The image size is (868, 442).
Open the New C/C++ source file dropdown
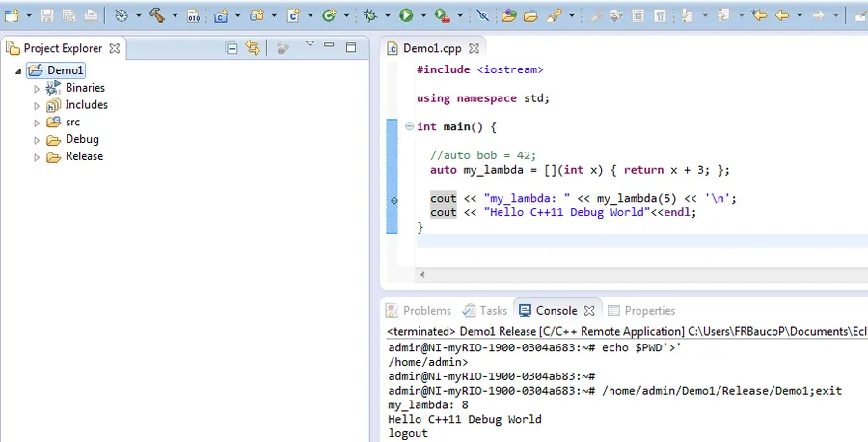click(310, 15)
